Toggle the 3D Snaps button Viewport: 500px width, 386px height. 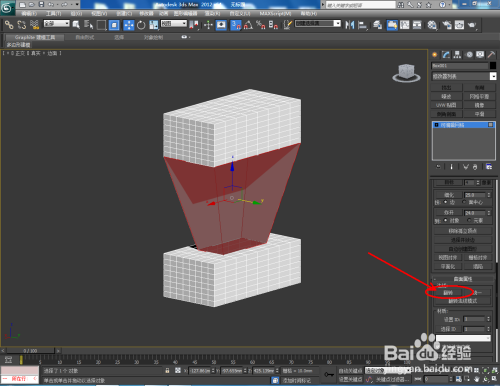[235, 25]
